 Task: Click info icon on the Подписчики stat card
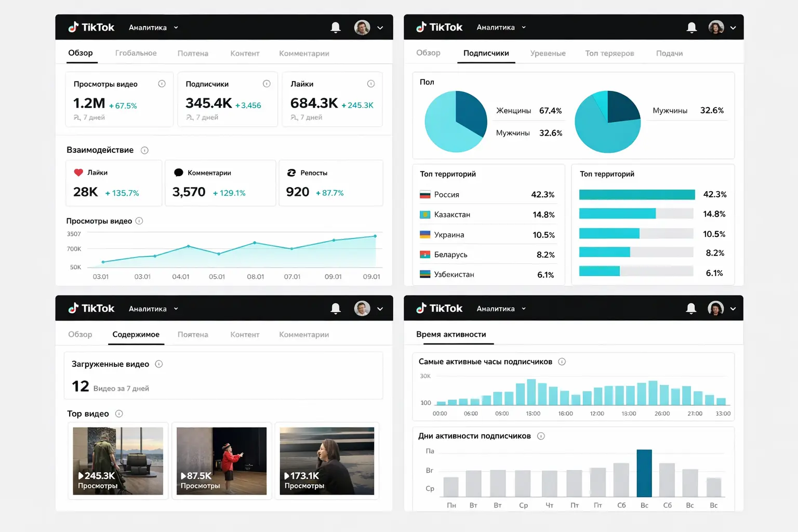(x=267, y=84)
